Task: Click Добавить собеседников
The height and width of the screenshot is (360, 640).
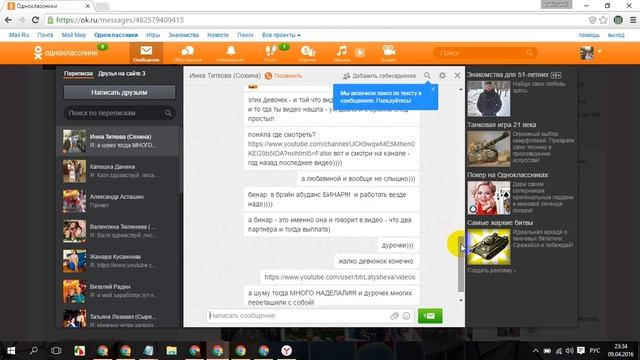Action: (379, 76)
